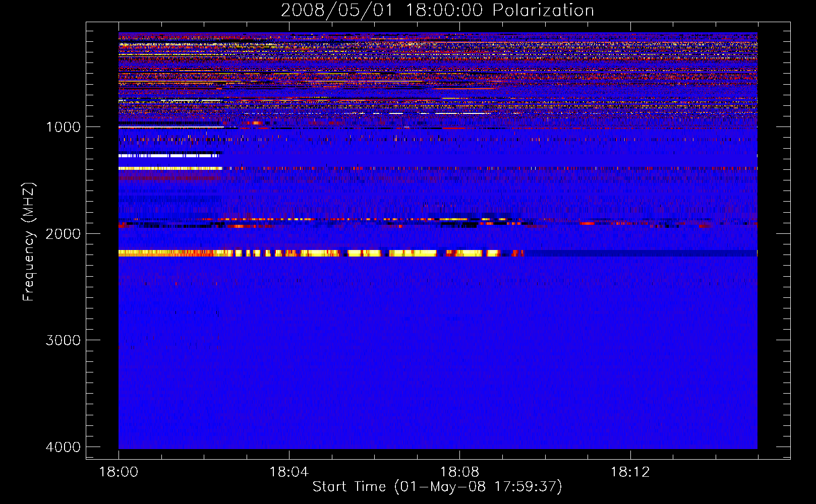Image resolution: width=816 pixels, height=504 pixels.
Task: Click the 4000 frequency tick label
Action: click(63, 447)
